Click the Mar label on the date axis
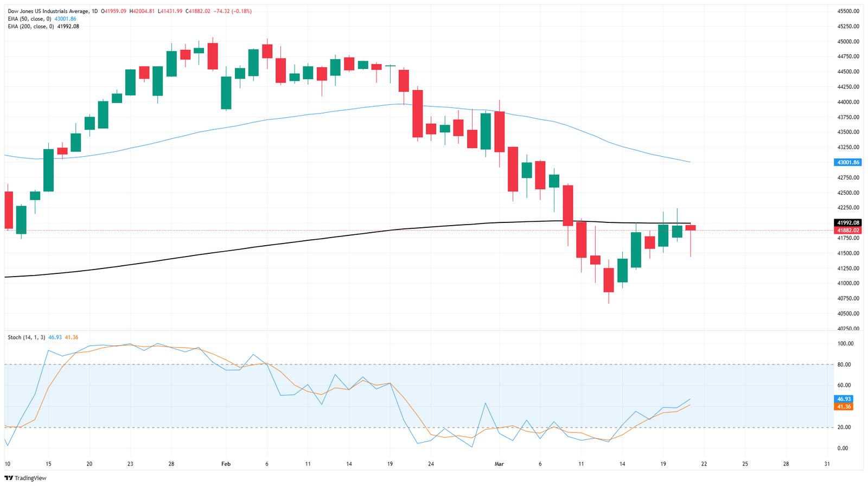868x486 pixels. click(499, 464)
